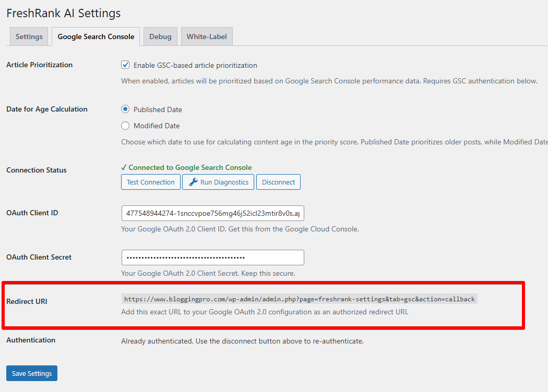
Task: Save Settings button click
Action: pyautogui.click(x=32, y=373)
